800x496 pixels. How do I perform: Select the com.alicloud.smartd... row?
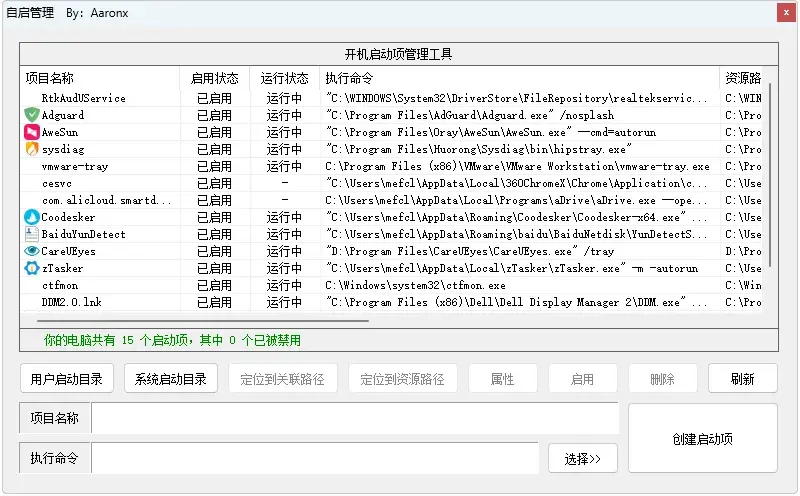393,200
